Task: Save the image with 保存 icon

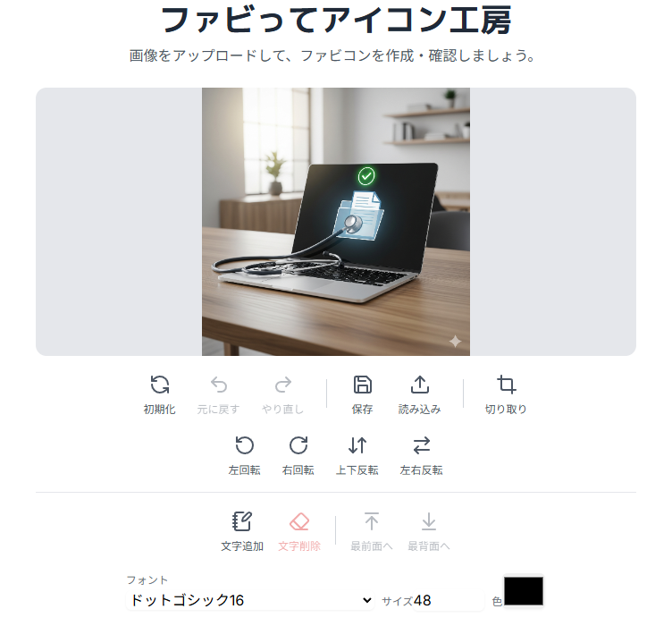Action: (362, 385)
